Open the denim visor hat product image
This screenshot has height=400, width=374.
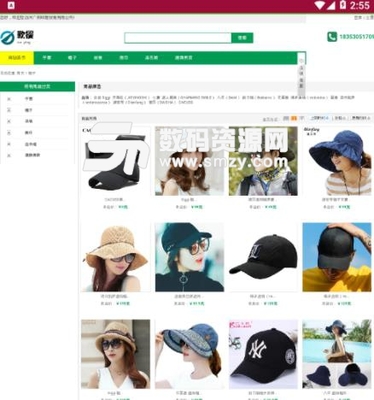pos(189,354)
